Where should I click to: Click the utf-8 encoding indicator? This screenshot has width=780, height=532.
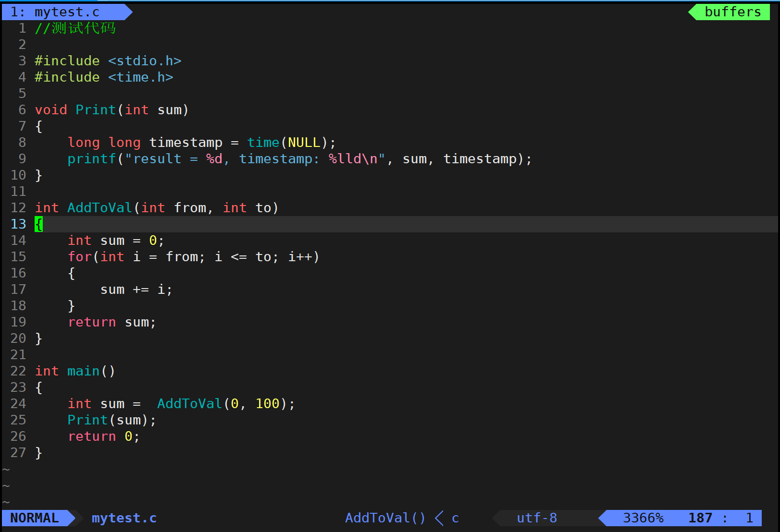pyautogui.click(x=537, y=518)
